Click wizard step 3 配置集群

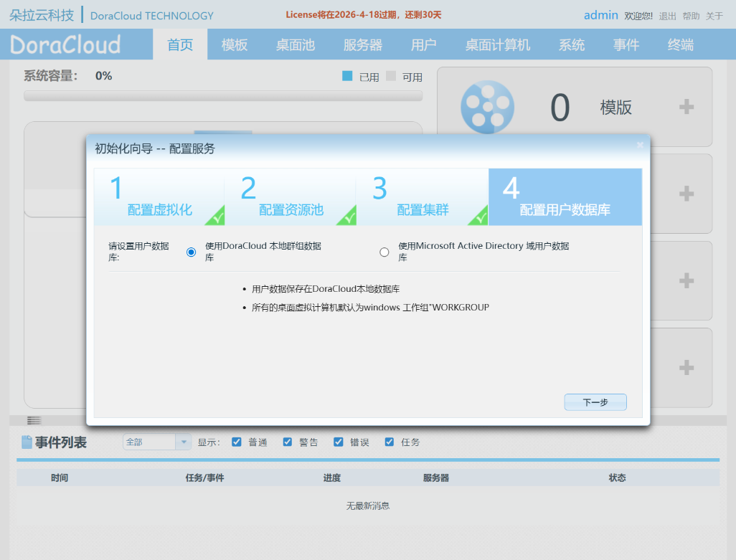[x=423, y=197]
